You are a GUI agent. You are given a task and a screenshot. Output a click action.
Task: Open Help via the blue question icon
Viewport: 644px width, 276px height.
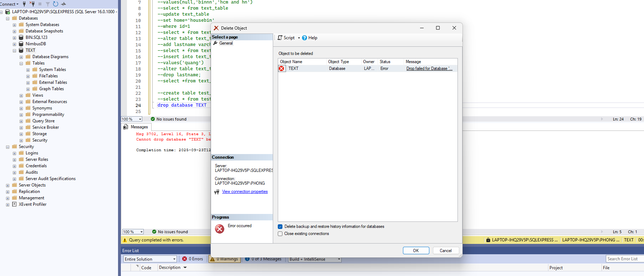[305, 38]
